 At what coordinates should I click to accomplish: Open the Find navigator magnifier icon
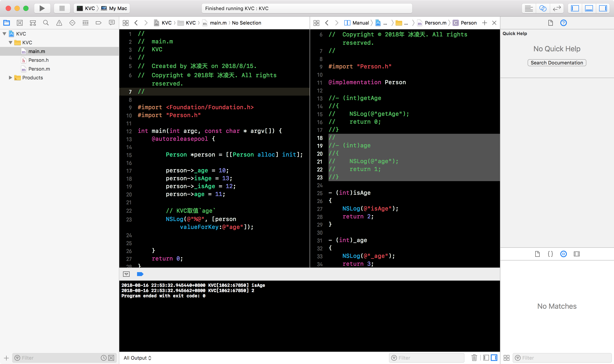[46, 23]
